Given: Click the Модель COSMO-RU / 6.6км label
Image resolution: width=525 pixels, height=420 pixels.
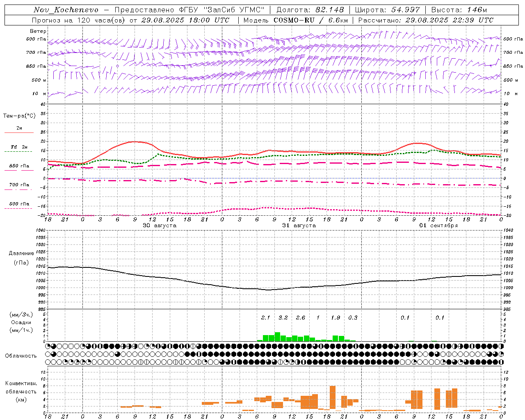Looking at the screenshot, I should (x=296, y=20).
